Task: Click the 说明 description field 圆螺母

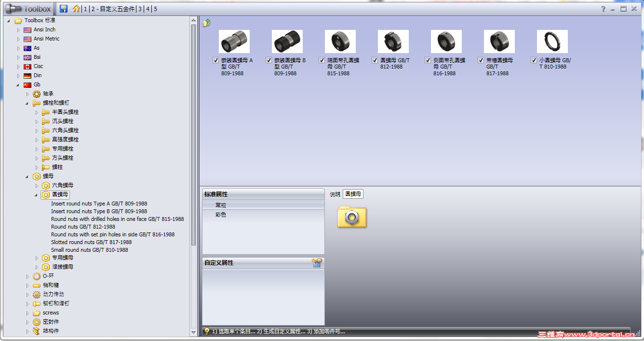Action: pyautogui.click(x=353, y=194)
